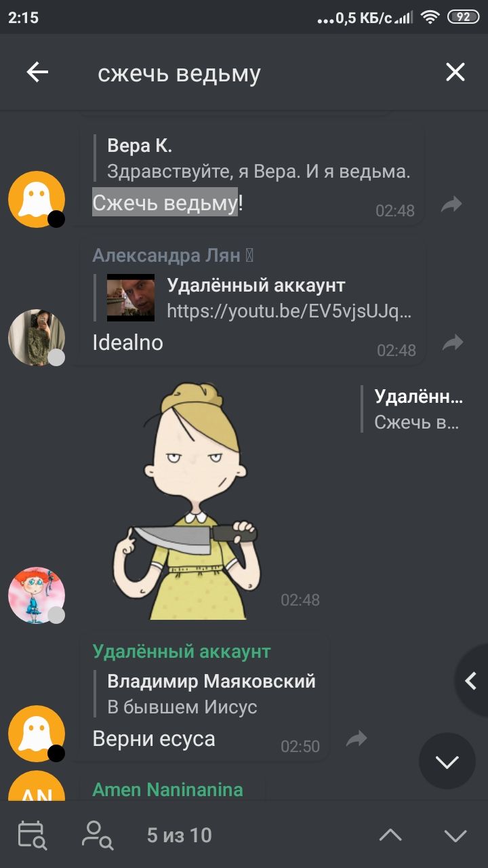Go to next search result down chevron

click(x=455, y=835)
